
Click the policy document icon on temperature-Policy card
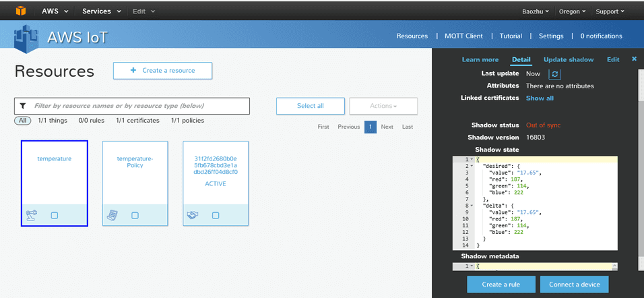point(112,215)
